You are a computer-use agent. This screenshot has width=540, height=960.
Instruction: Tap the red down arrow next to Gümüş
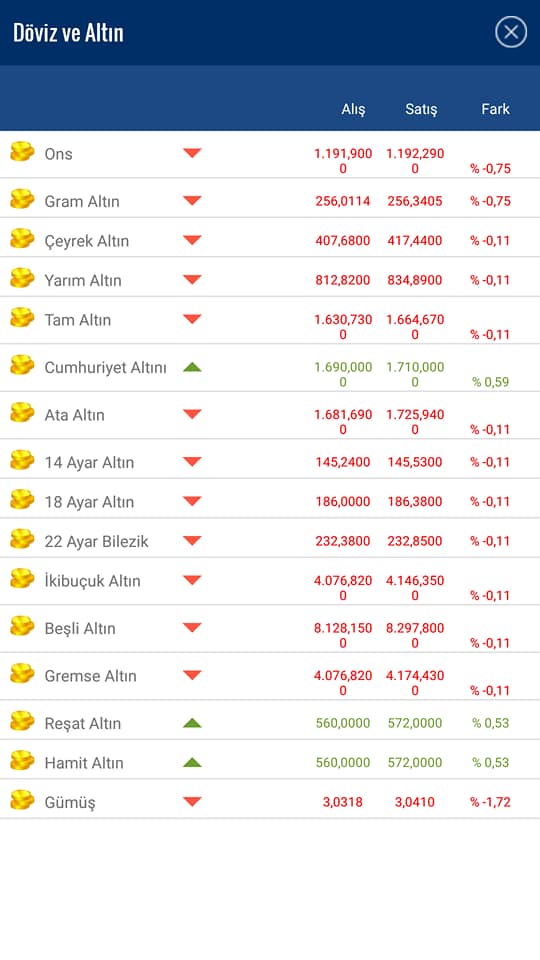(x=192, y=801)
